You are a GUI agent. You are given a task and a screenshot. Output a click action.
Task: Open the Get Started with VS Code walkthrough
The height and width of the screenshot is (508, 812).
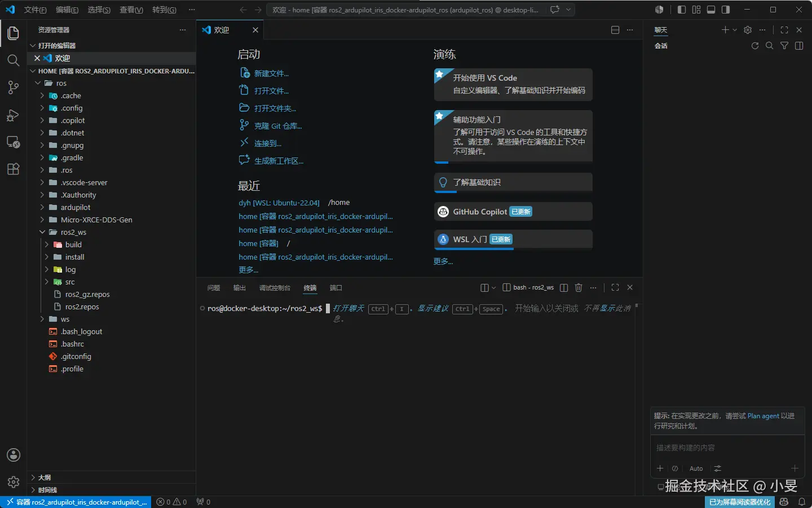pyautogui.click(x=513, y=84)
